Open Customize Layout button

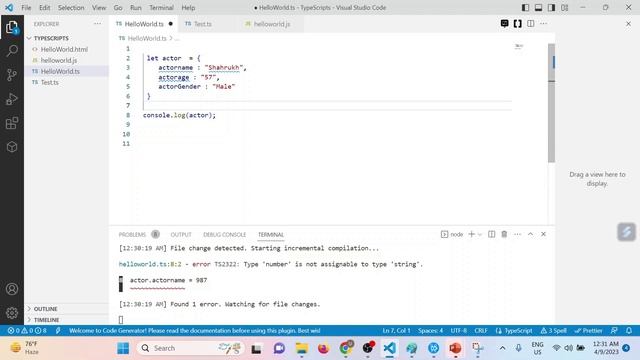(x=564, y=7)
